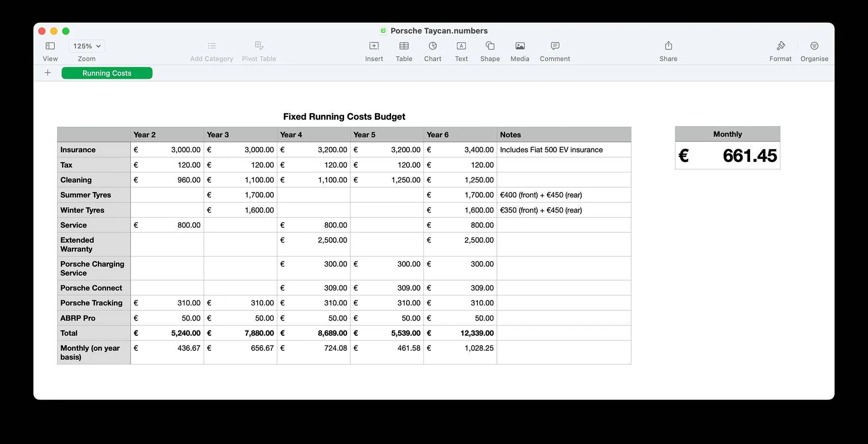Select the Running Costs sheet tab
868x444 pixels.
click(x=107, y=73)
